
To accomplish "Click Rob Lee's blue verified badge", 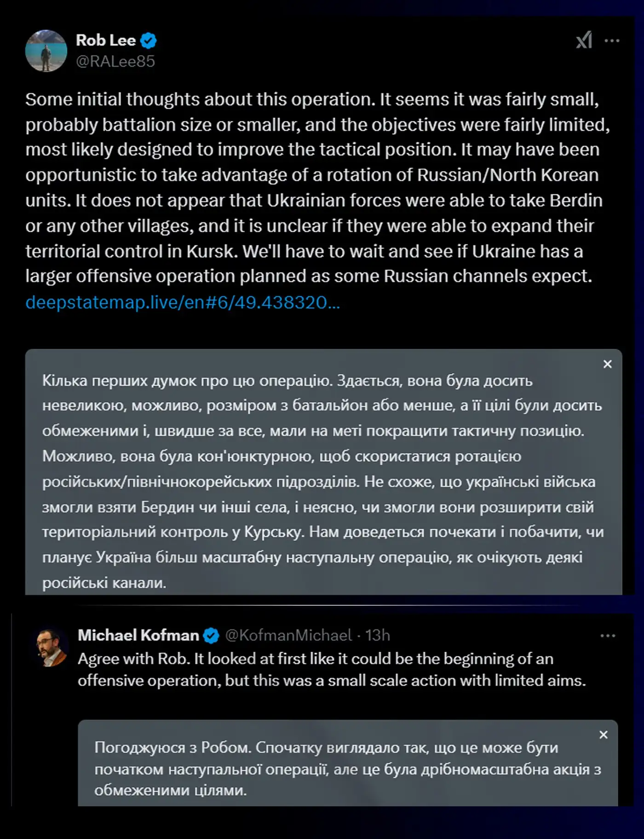I will coord(148,41).
